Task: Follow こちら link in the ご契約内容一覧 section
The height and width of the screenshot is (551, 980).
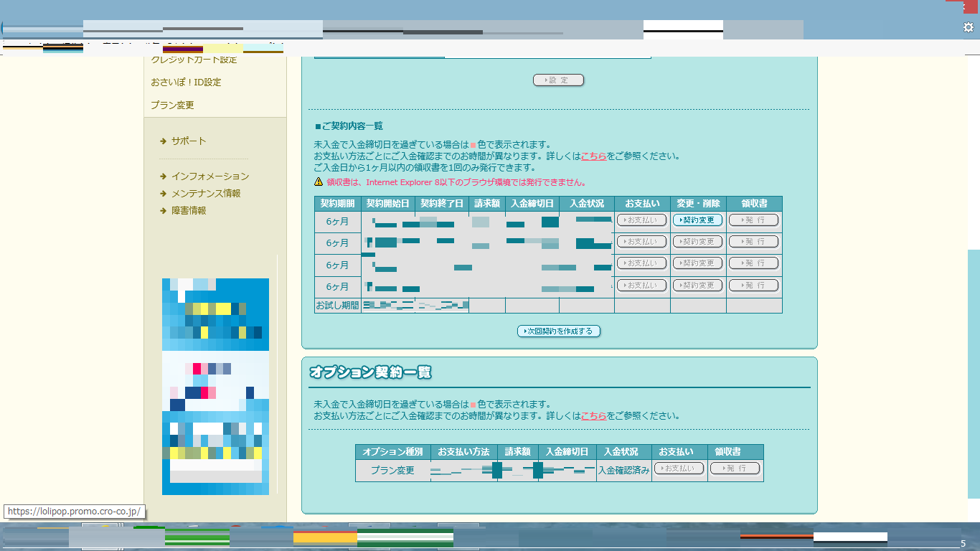Action: pyautogui.click(x=593, y=156)
